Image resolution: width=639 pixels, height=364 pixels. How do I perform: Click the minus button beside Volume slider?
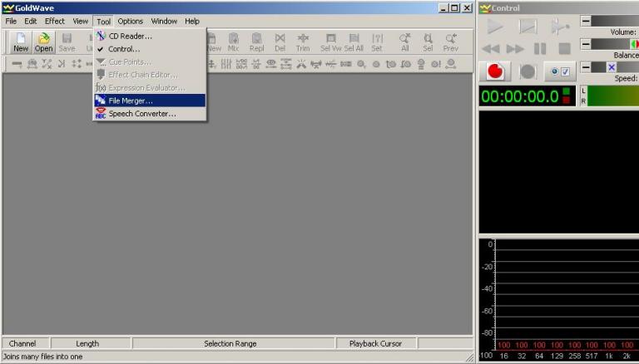pos(585,21)
